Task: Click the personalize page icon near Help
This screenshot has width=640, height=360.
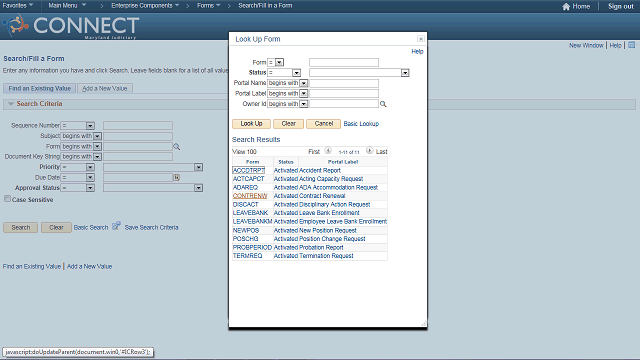Action: (631, 45)
